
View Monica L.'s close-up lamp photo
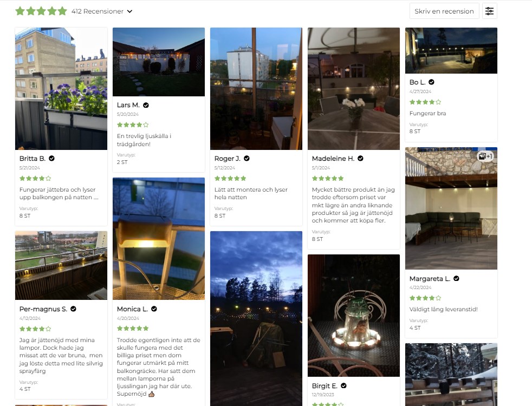[159, 239]
